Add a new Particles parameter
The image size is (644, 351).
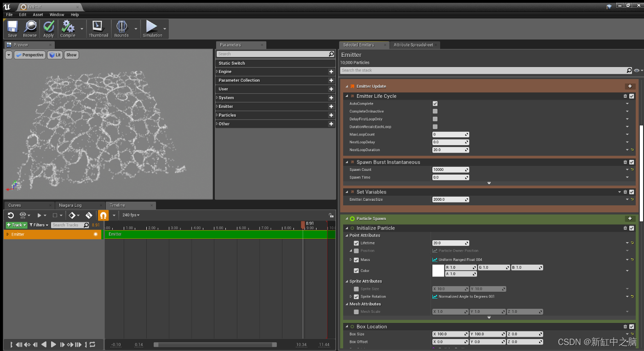tap(331, 115)
